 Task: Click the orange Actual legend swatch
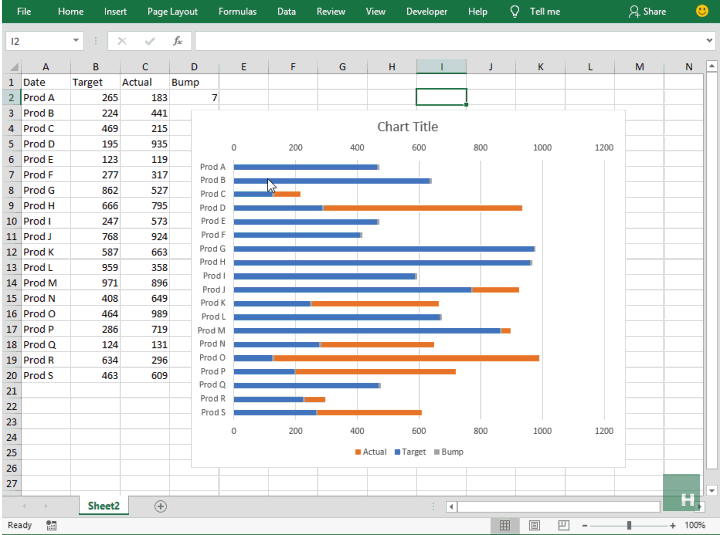358,452
